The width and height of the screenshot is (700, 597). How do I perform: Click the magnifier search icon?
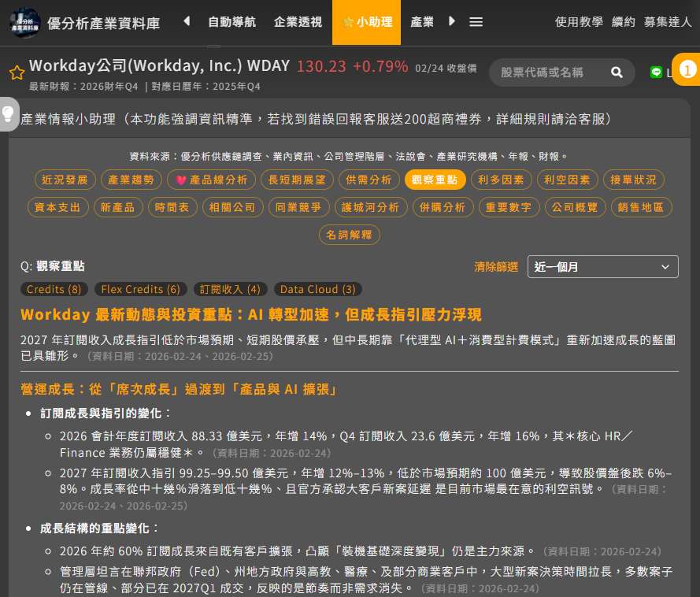point(617,72)
